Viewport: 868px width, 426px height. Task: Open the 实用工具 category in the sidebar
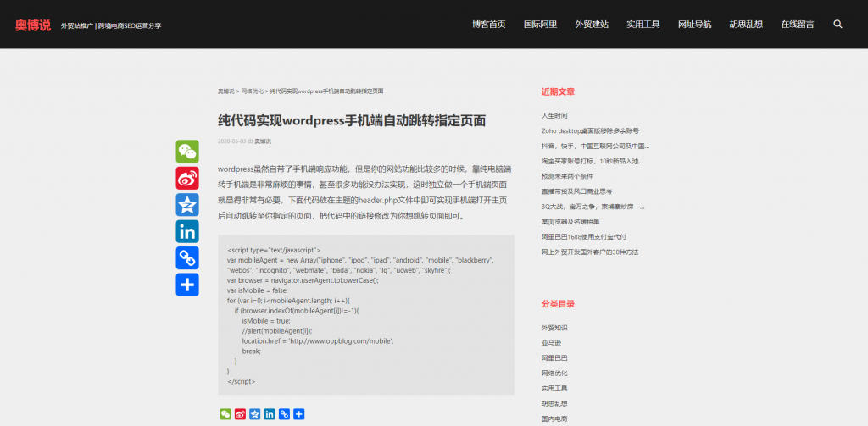coord(554,389)
